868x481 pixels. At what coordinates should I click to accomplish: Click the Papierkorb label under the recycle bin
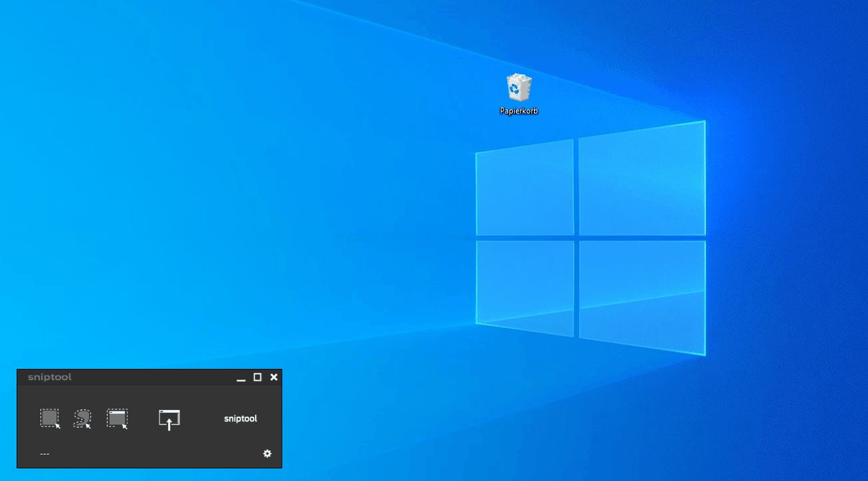[x=519, y=111]
